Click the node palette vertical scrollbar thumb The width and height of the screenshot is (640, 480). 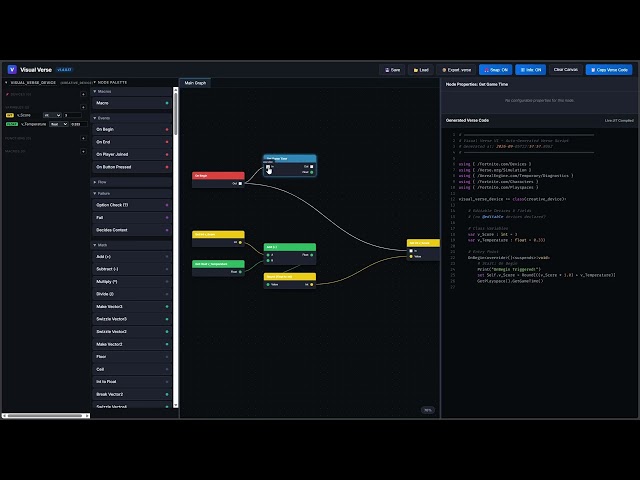[176, 114]
